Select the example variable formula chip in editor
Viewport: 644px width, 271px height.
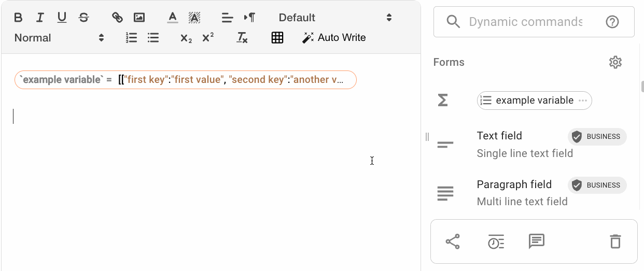click(186, 80)
